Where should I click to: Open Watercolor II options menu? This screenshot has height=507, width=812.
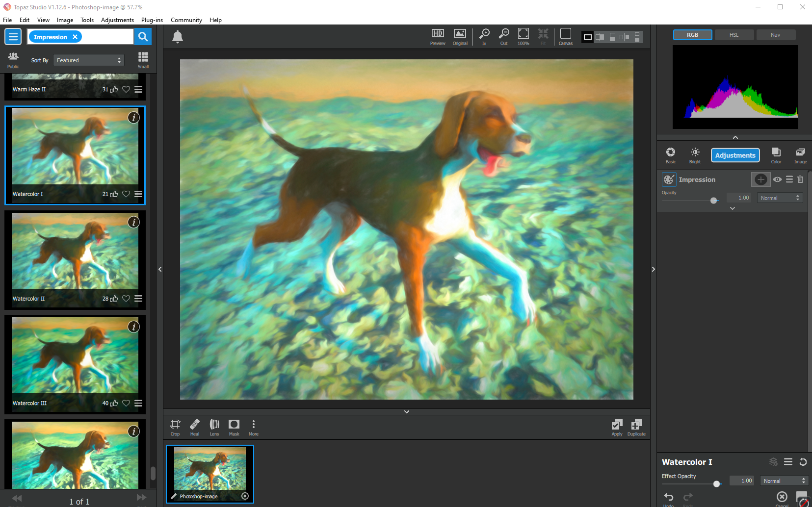[x=138, y=299]
